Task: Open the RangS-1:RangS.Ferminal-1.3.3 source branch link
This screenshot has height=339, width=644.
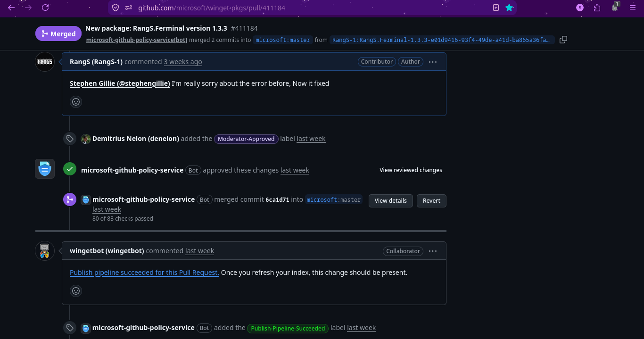Action: [x=442, y=40]
